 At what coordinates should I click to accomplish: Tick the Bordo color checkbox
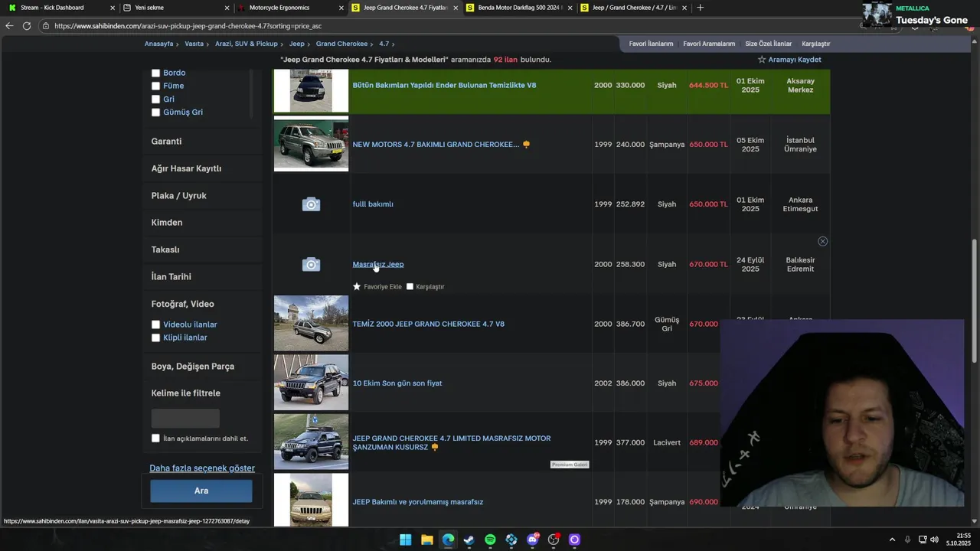pos(155,73)
